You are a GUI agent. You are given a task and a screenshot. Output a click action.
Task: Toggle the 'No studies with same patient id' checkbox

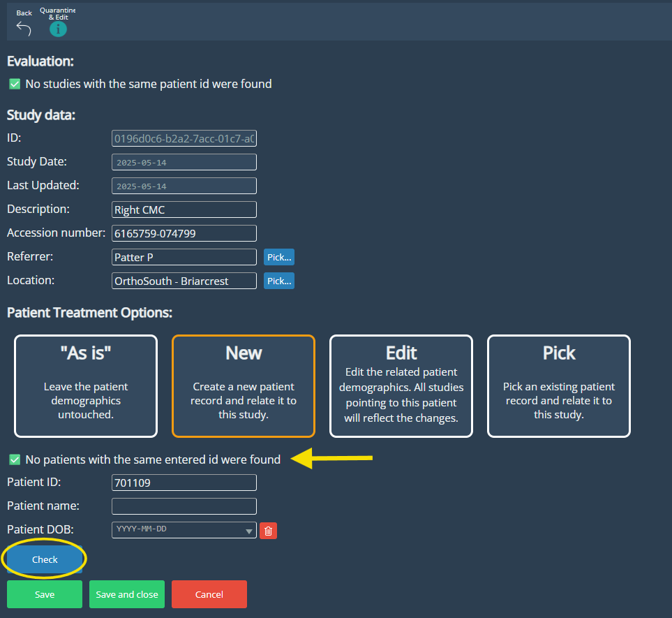click(x=15, y=84)
